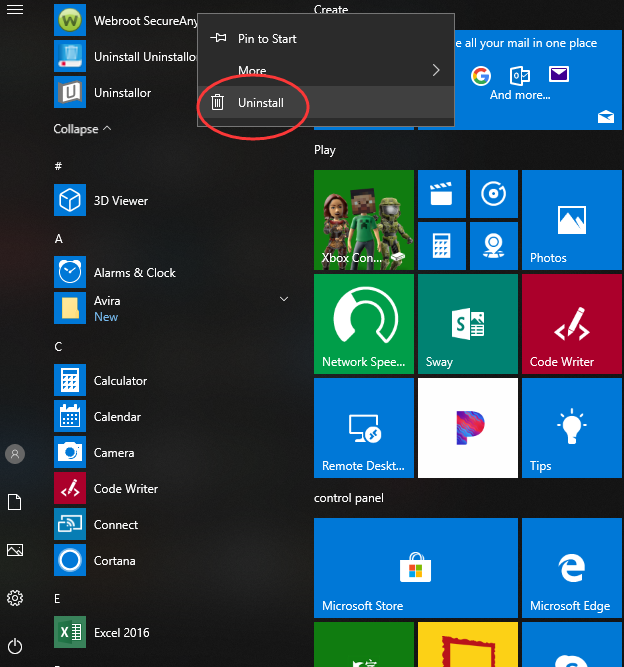Click the A letter header
624x667 pixels.
[59, 239]
